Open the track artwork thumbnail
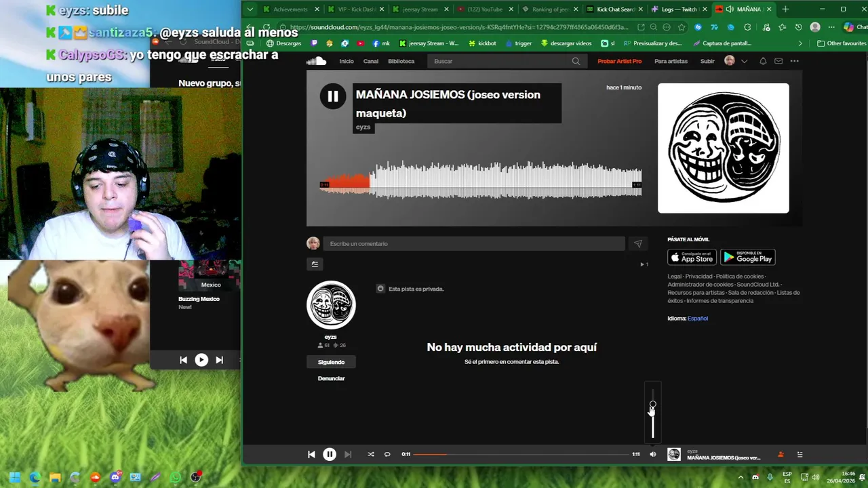Screen dimensions: 868x488 point(723,148)
